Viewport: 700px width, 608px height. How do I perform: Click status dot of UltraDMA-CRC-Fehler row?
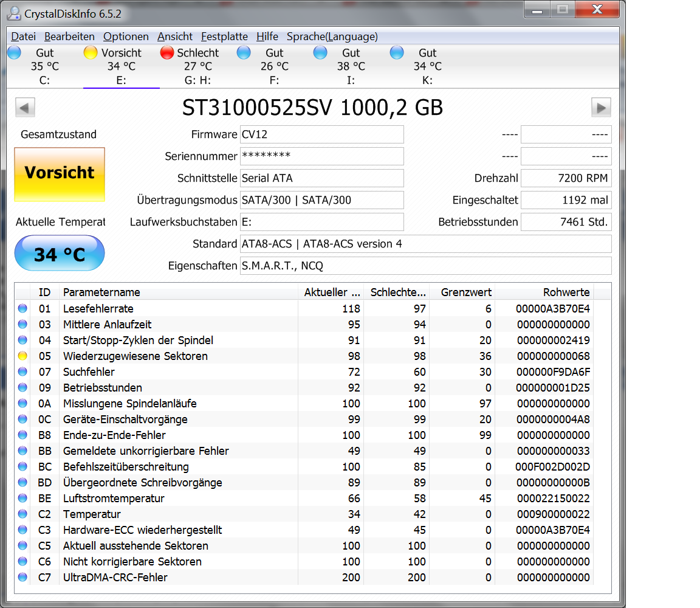coord(22,577)
